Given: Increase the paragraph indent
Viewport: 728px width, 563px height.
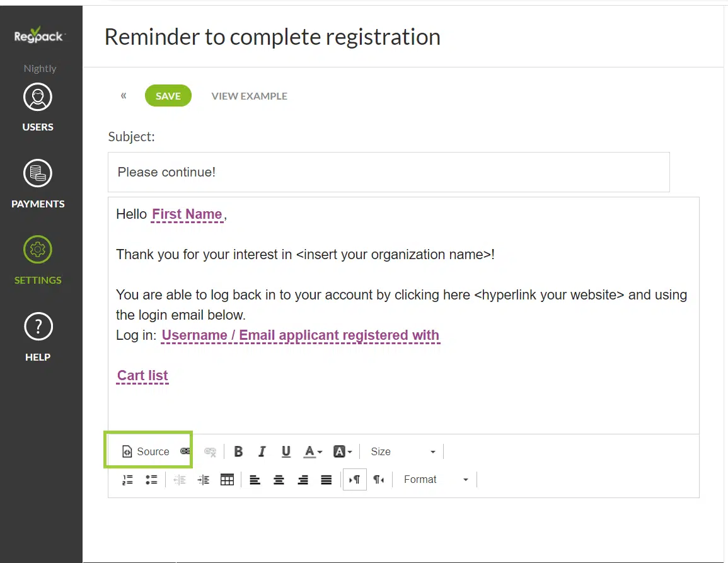Looking at the screenshot, I should pos(203,480).
